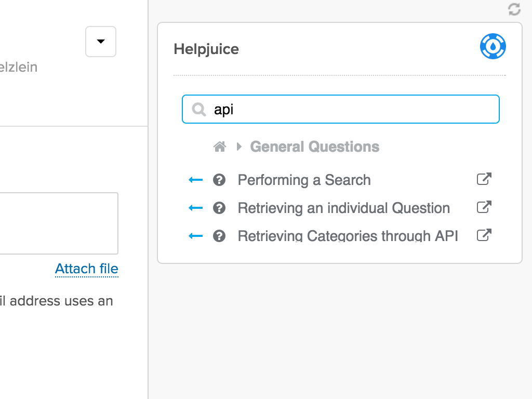Open 'Retrieving Categories through API' in external window
532x399 pixels.
pos(484,235)
